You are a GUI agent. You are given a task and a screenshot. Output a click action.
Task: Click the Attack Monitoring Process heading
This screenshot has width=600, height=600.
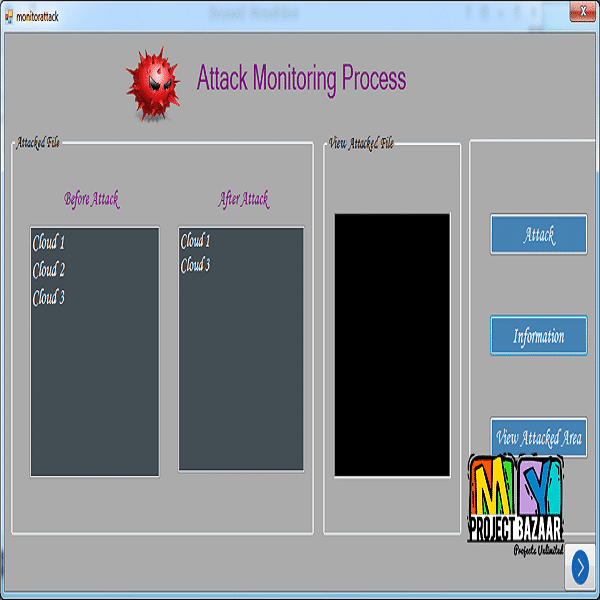pyautogui.click(x=301, y=78)
